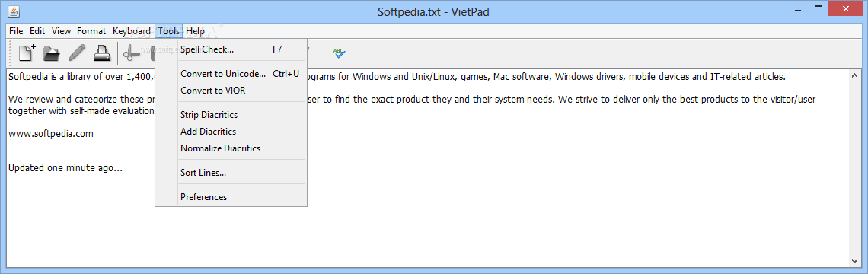Open the View menu
The height and width of the screenshot is (274, 868).
(x=61, y=31)
